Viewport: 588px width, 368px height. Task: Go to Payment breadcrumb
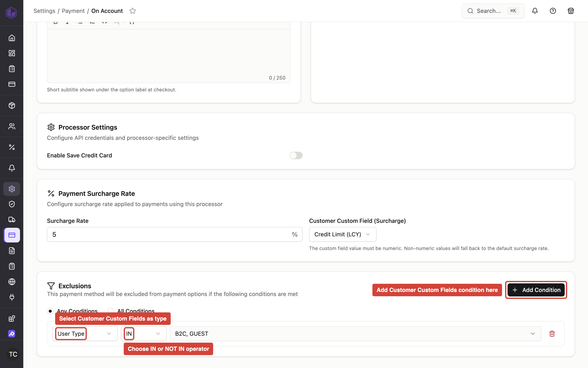[x=73, y=11]
